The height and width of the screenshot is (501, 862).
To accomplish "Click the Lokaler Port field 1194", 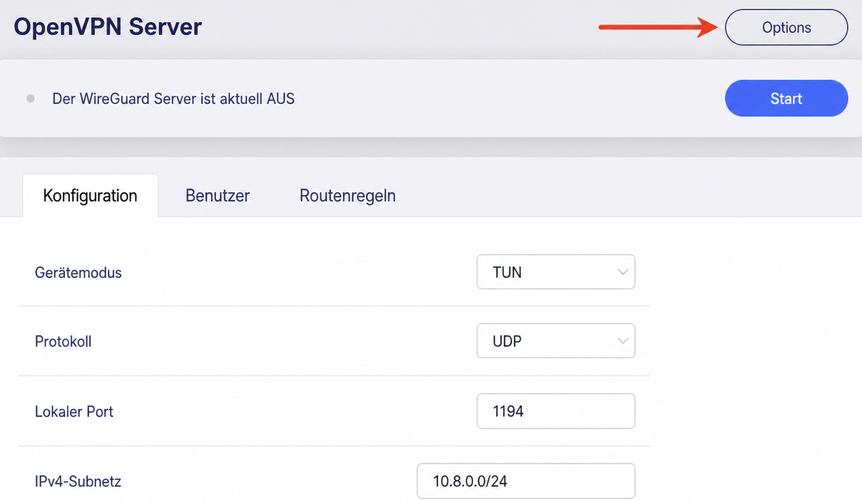I will [556, 411].
